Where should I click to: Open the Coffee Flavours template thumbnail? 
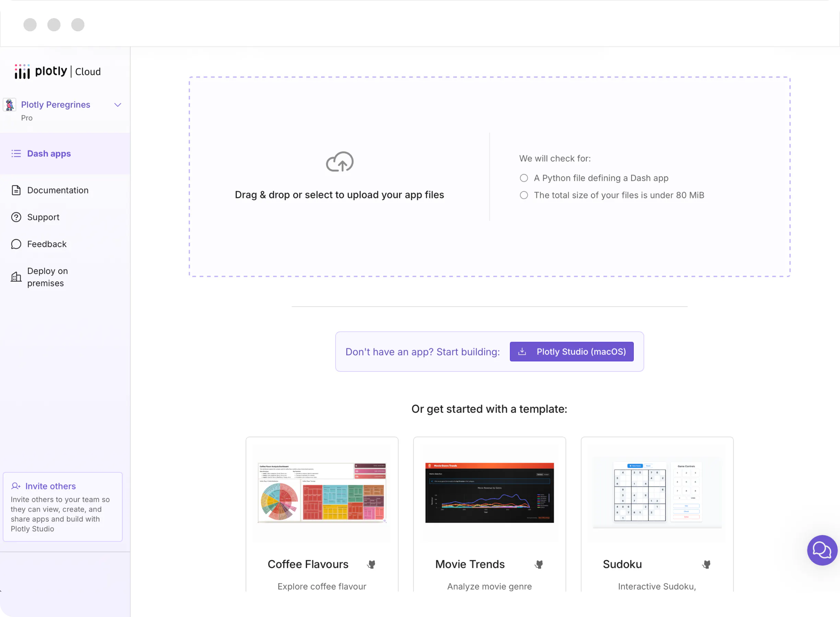point(322,493)
